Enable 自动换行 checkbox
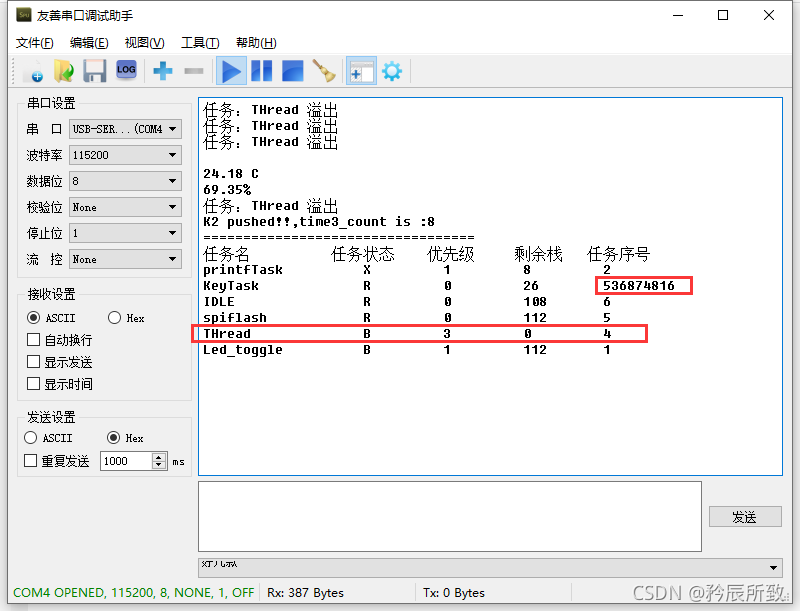Screen dimensions: 800x611 point(33,340)
